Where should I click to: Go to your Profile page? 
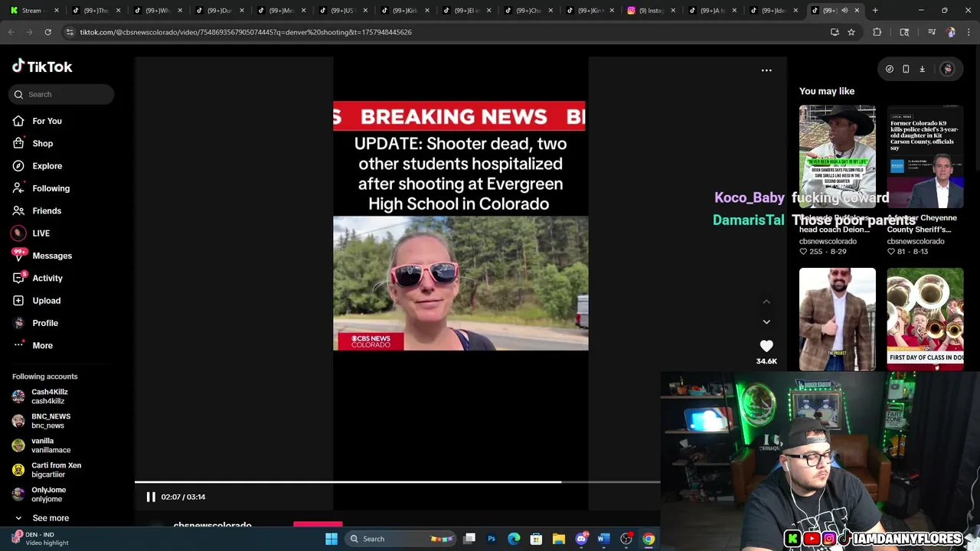point(44,323)
